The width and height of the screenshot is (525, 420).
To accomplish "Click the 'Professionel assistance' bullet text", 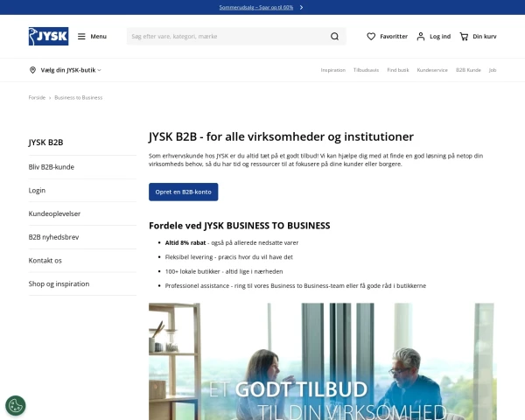I will [x=296, y=286].
